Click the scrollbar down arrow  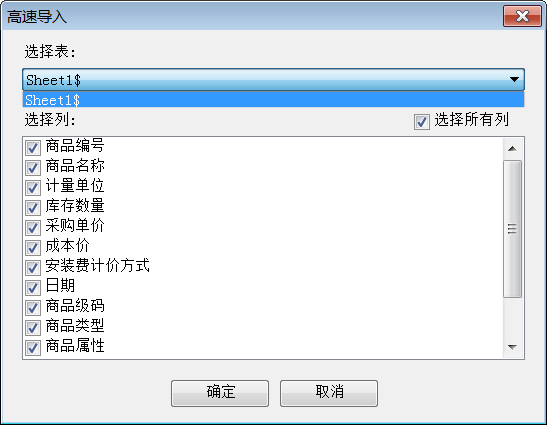pos(512,347)
